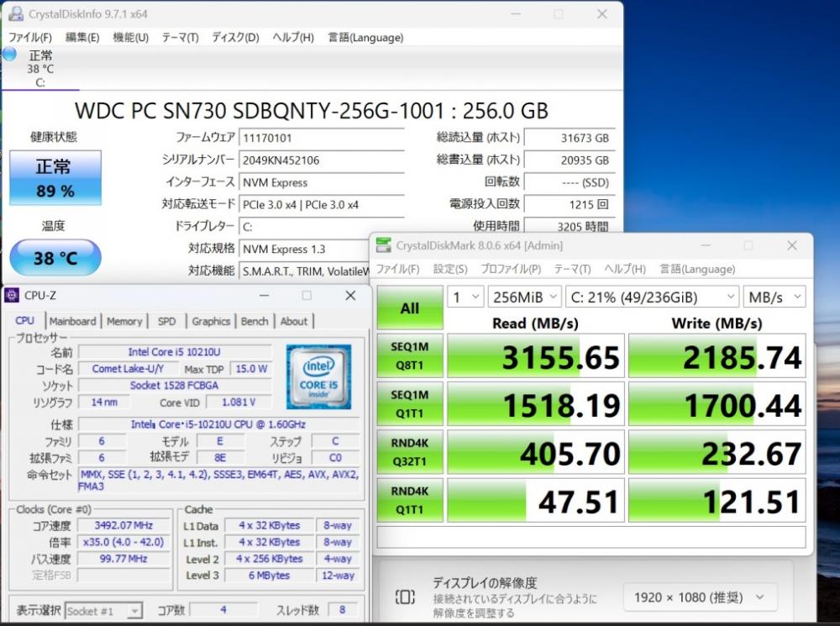This screenshot has width=840, height=626.
Task: Run the SEQ1M Q8T1 test
Action: click(x=410, y=356)
